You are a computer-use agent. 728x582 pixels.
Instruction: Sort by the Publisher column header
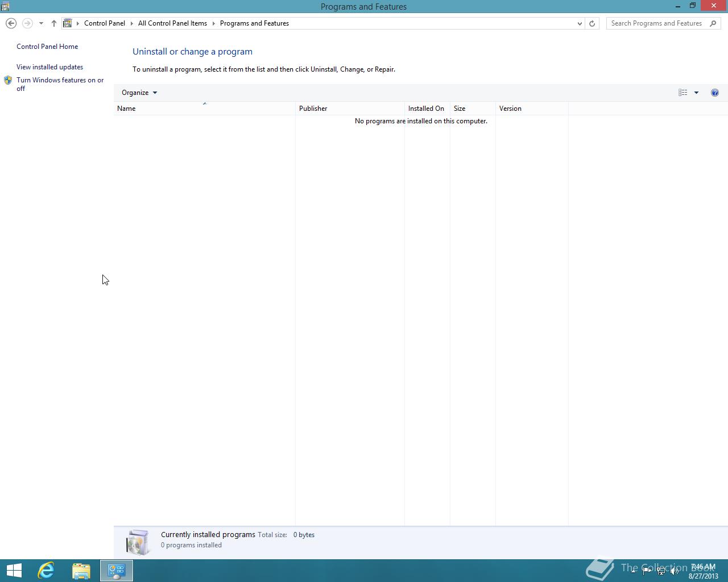click(x=350, y=109)
